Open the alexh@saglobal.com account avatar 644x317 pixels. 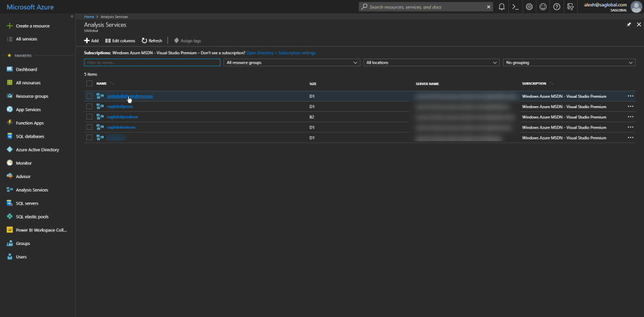point(636,7)
